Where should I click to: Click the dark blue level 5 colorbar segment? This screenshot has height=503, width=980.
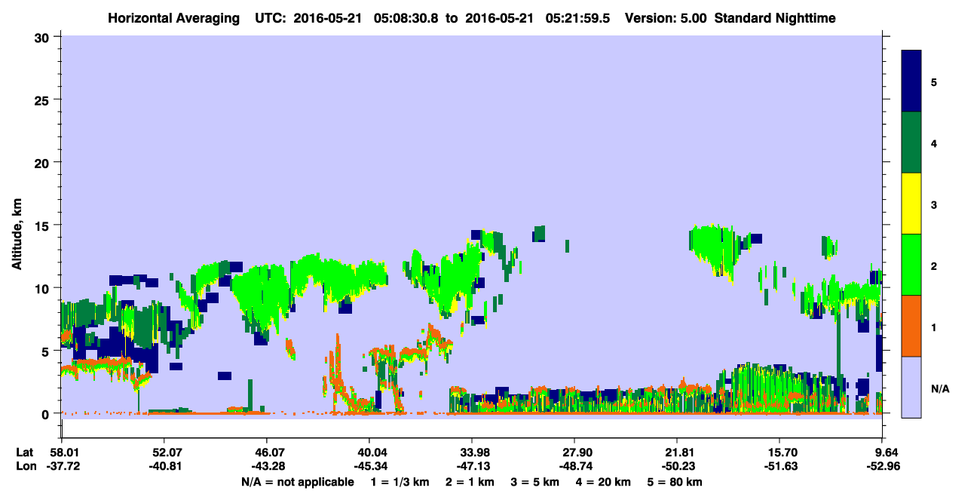[x=911, y=81]
